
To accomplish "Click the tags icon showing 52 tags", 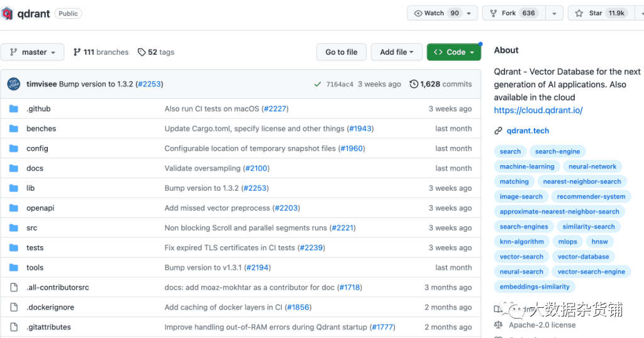I will click(x=142, y=52).
